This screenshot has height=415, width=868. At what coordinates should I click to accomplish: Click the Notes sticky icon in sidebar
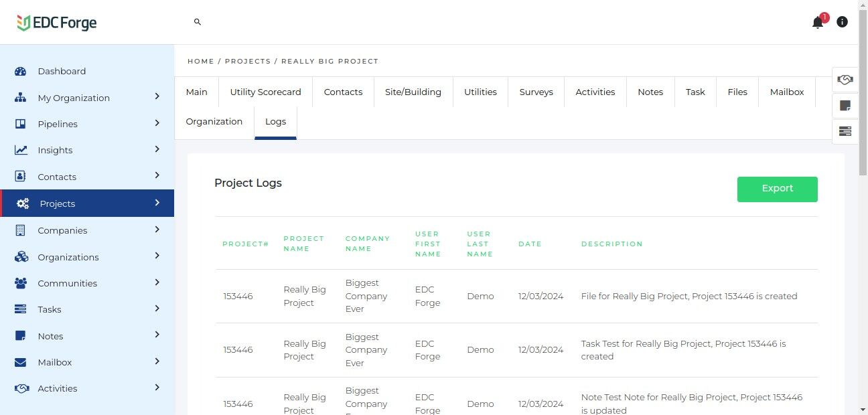20,336
